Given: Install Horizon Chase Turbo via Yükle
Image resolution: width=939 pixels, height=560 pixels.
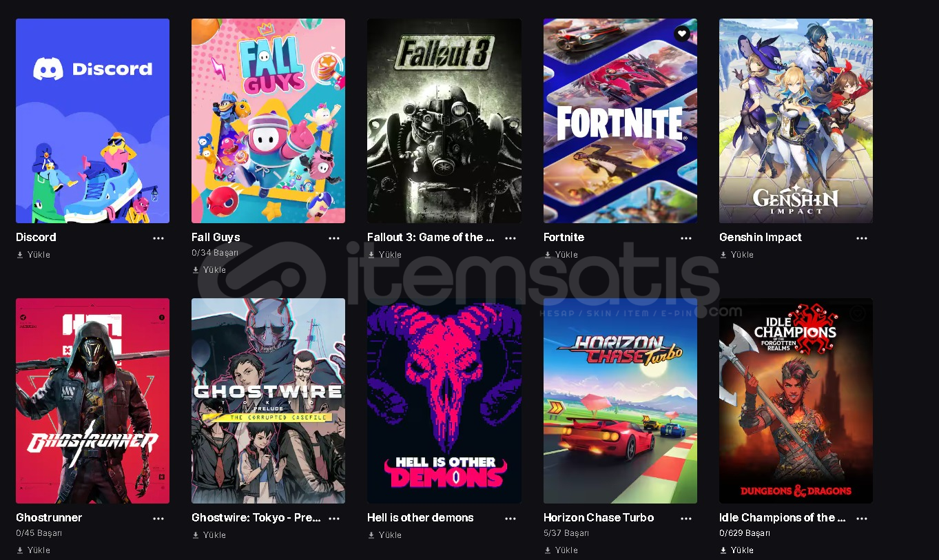Looking at the screenshot, I should coord(561,550).
